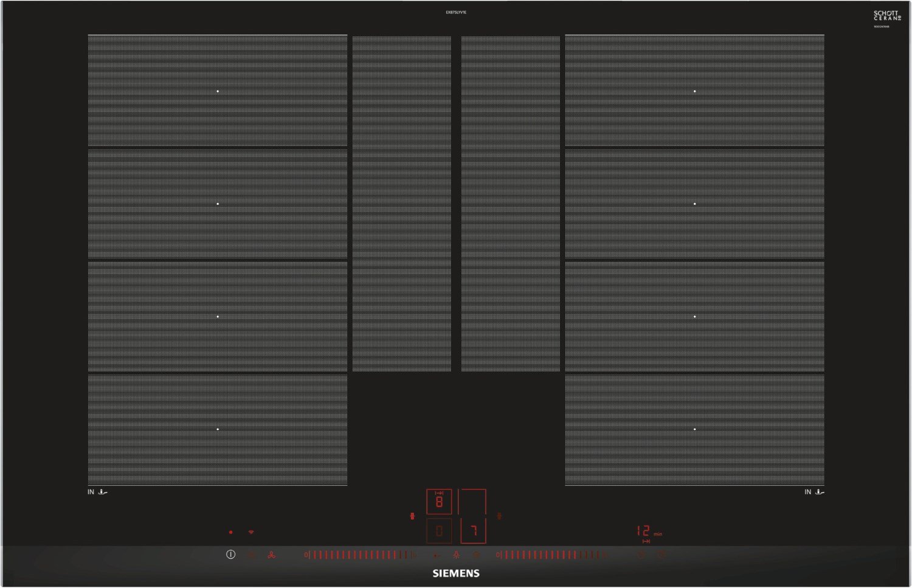Tap the Schott Ceran logo

click(x=886, y=16)
